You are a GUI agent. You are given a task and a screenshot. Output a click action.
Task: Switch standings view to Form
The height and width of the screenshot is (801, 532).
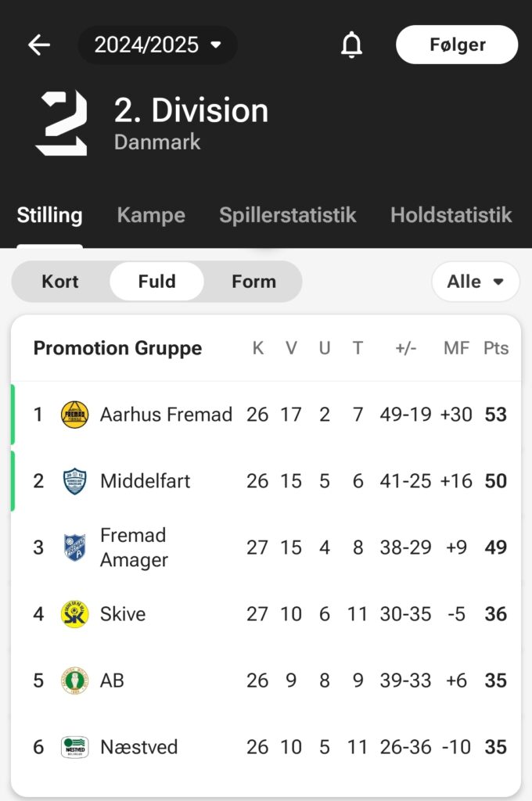254,282
